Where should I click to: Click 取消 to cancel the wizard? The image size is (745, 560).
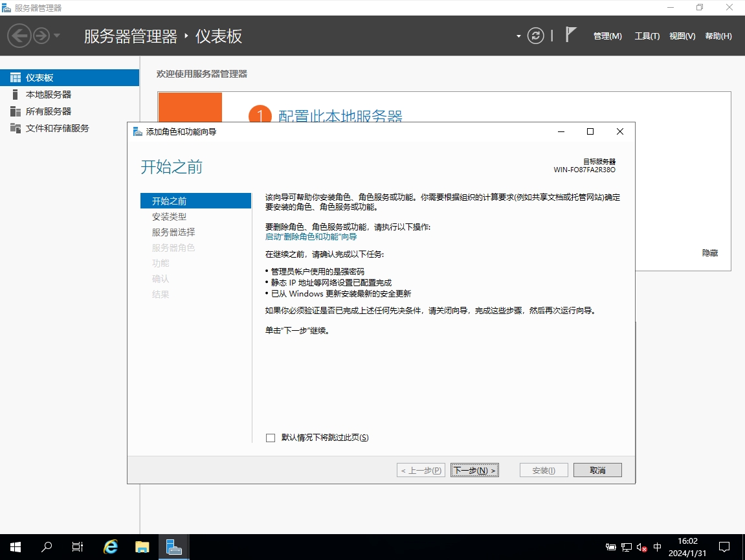point(597,471)
